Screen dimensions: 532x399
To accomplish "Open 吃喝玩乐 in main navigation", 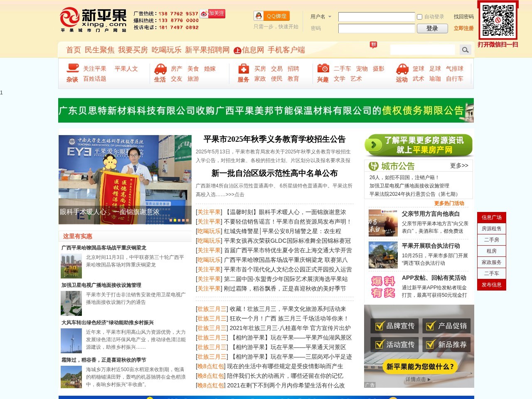I will tap(167, 50).
